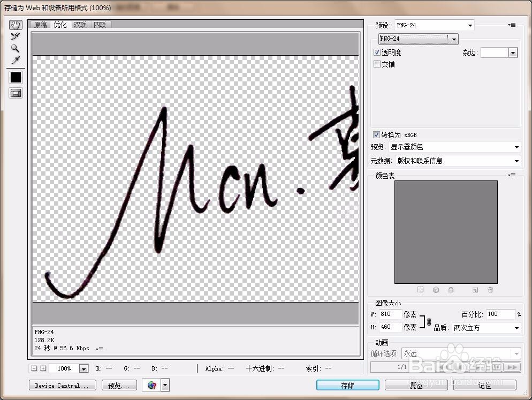Select the Slice Select tool
Screen dimensions: 532x400
[16, 36]
